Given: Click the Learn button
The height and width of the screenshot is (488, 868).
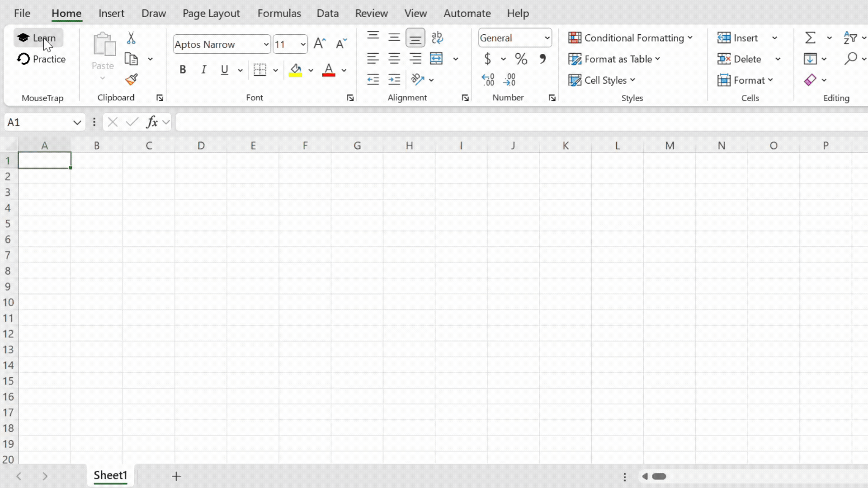Looking at the screenshot, I should pyautogui.click(x=38, y=38).
